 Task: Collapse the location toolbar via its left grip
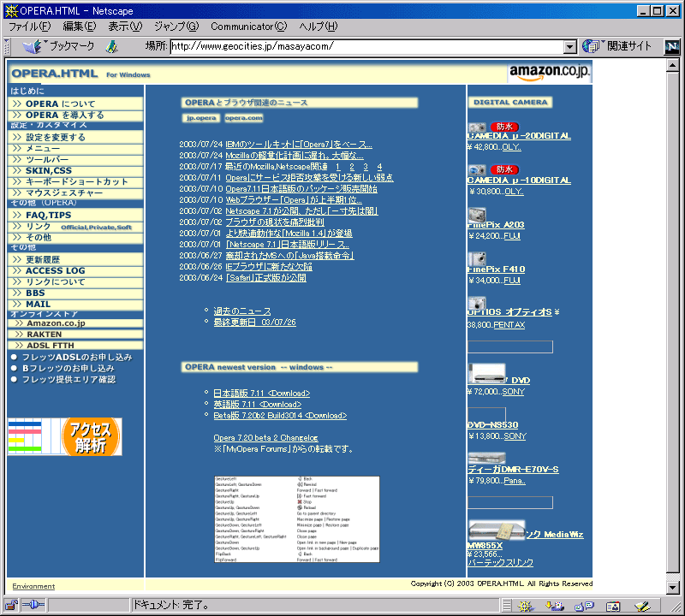7,47
